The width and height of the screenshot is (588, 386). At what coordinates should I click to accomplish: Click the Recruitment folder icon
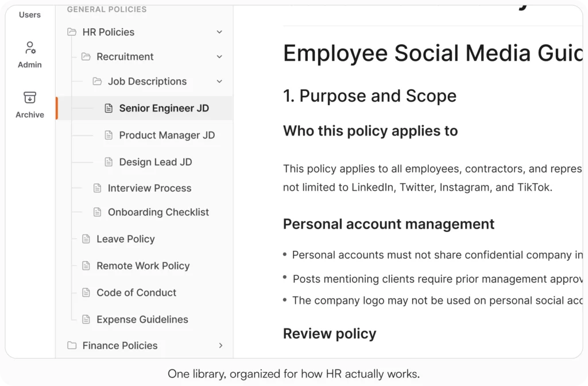86,57
